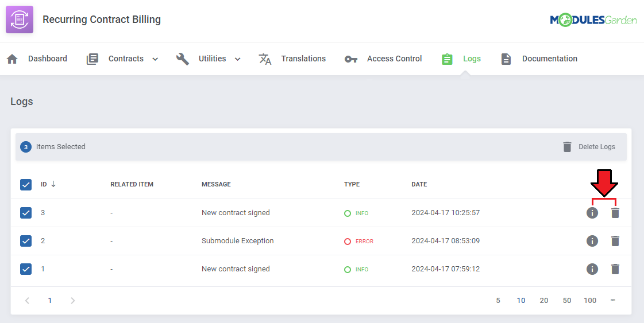Toggle the select-all checkbox in header
Viewport: 644px width, 323px height.
[26, 185]
